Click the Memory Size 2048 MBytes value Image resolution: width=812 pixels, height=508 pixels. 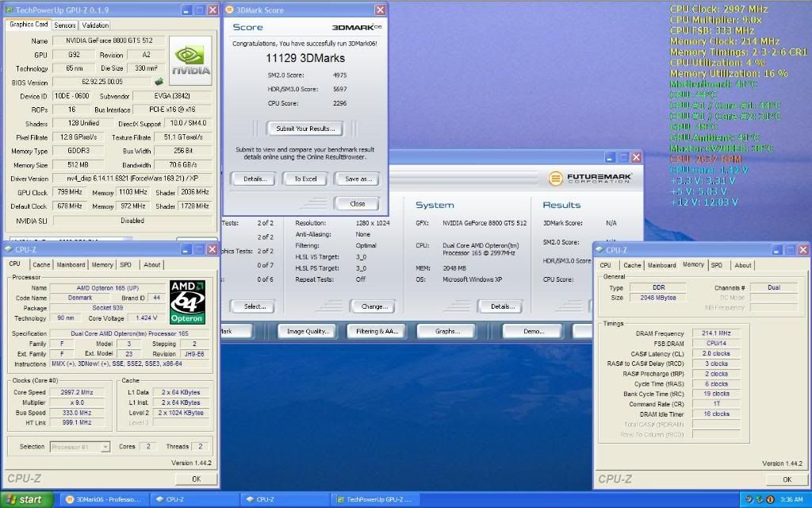tap(657, 298)
